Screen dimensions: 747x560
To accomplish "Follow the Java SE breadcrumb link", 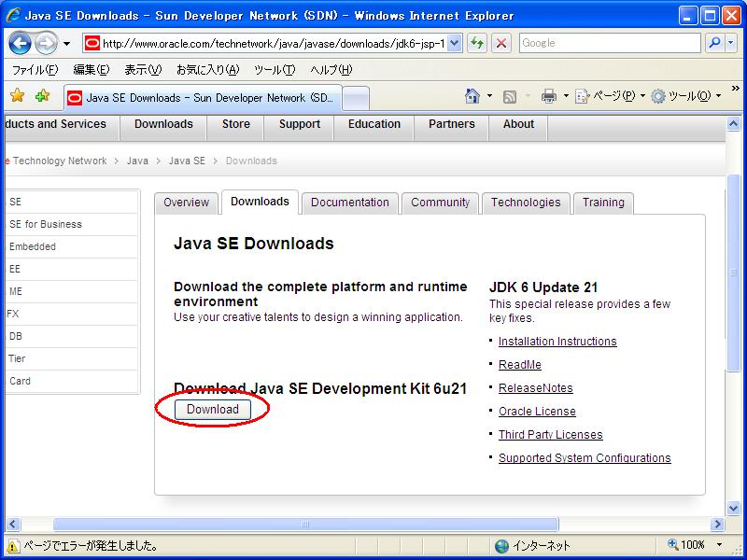I will [187, 161].
